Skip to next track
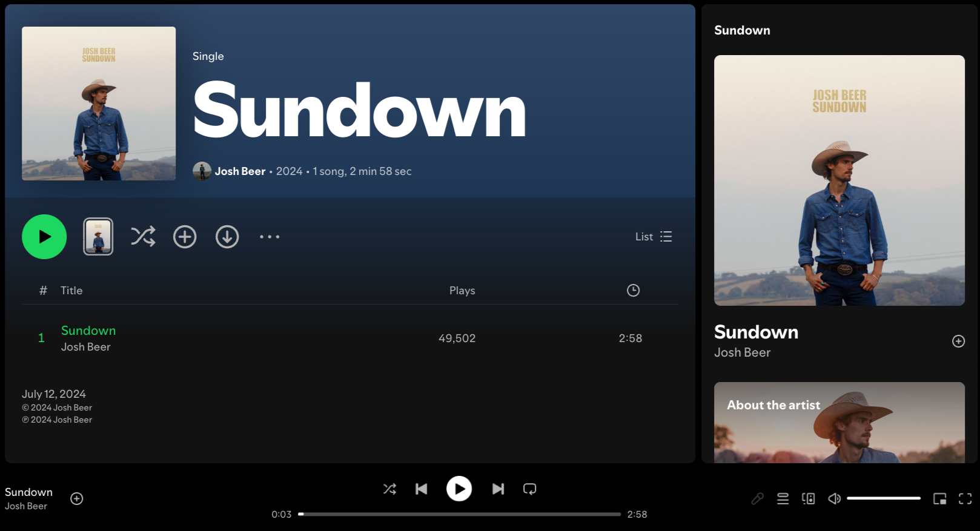980x531 pixels. tap(498, 489)
